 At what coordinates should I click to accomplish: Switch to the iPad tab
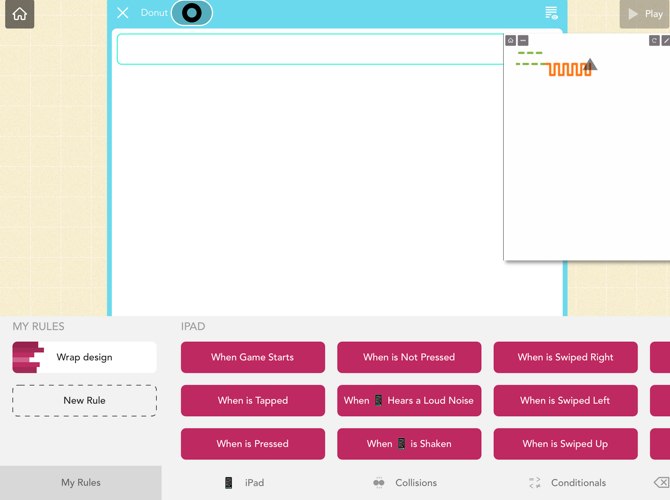pyautogui.click(x=244, y=483)
